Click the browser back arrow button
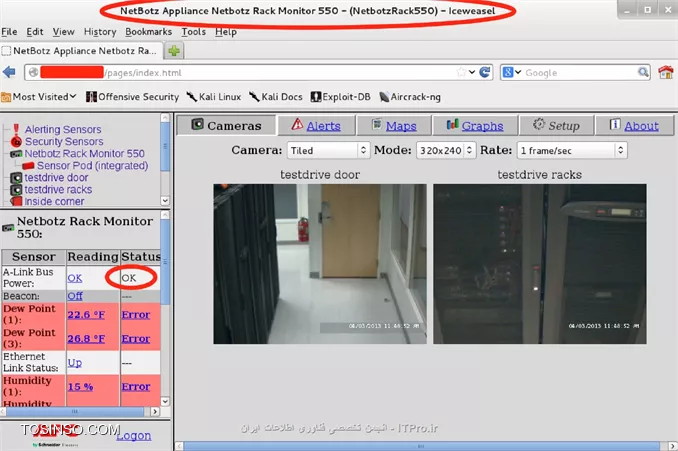The height and width of the screenshot is (451, 678). click(9, 72)
